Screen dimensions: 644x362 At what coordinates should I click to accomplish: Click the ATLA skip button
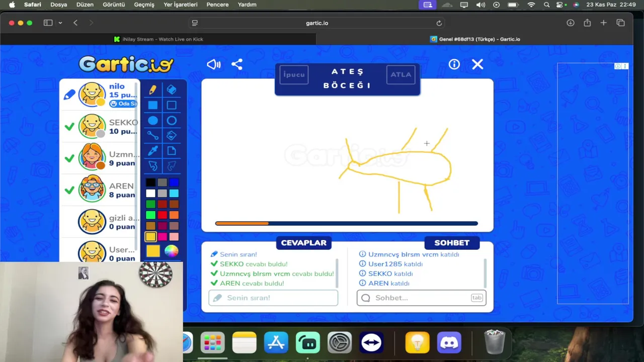pyautogui.click(x=401, y=74)
